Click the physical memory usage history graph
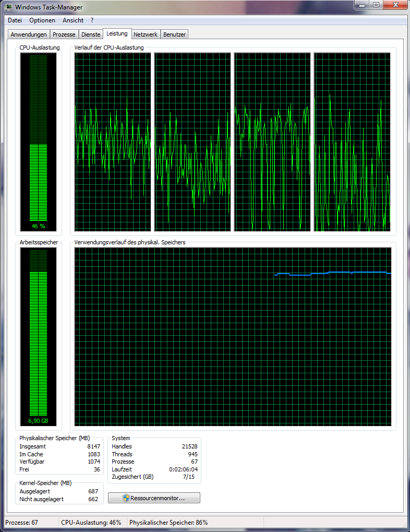 233,337
